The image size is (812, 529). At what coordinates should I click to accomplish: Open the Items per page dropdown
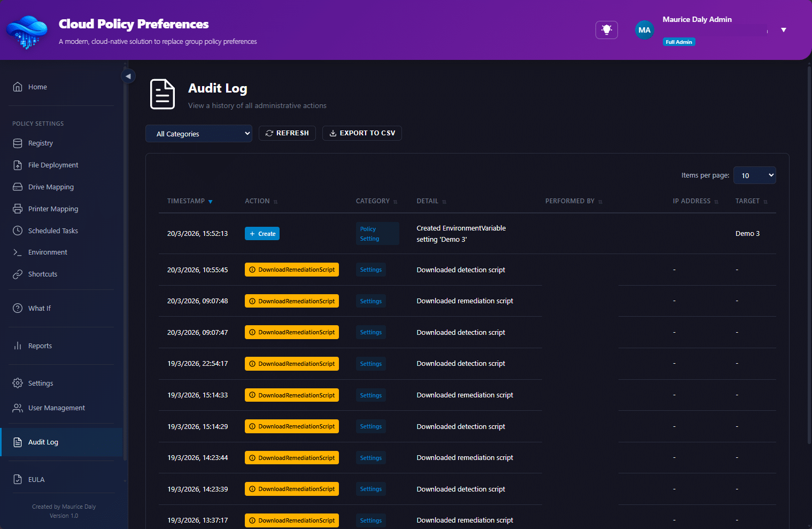pos(754,175)
